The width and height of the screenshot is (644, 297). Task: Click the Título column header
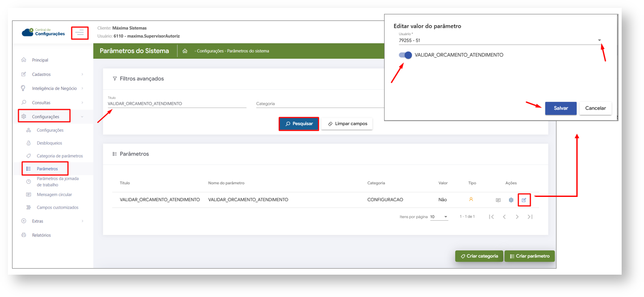tap(125, 183)
